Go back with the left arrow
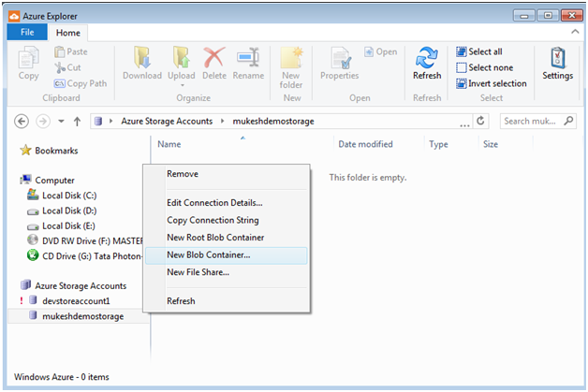Screen dimensions: 588x392 [22, 122]
